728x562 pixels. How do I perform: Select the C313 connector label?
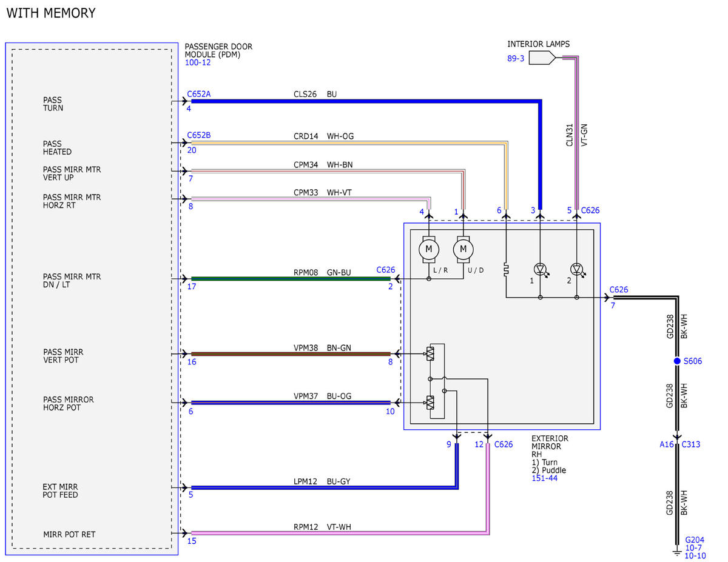(691, 444)
